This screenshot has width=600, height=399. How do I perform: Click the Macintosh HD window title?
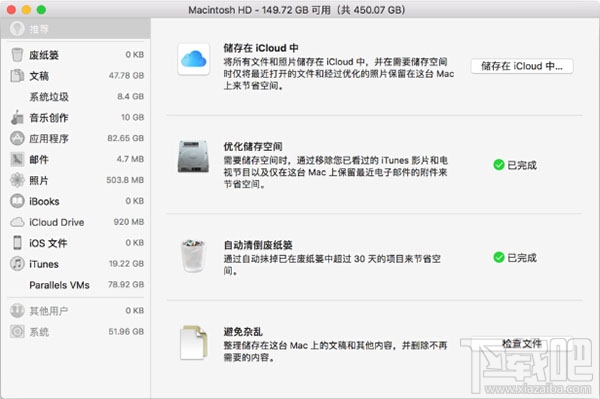tap(297, 10)
